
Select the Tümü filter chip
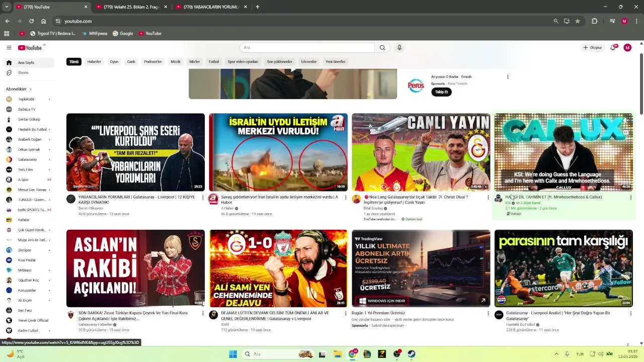pyautogui.click(x=74, y=62)
